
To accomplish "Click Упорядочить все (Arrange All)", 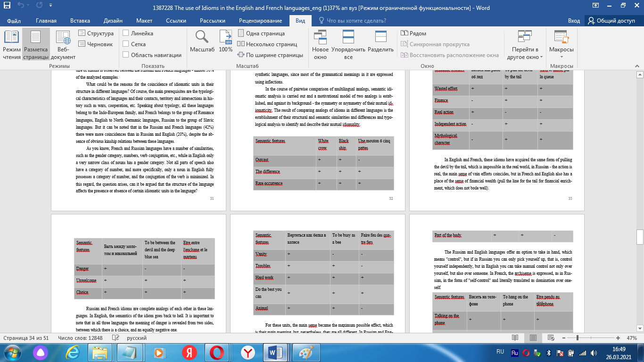I will (x=348, y=44).
